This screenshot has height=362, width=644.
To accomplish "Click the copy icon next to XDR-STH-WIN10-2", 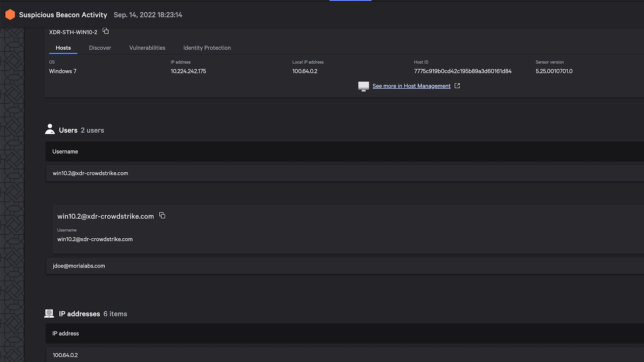I will click(x=105, y=32).
